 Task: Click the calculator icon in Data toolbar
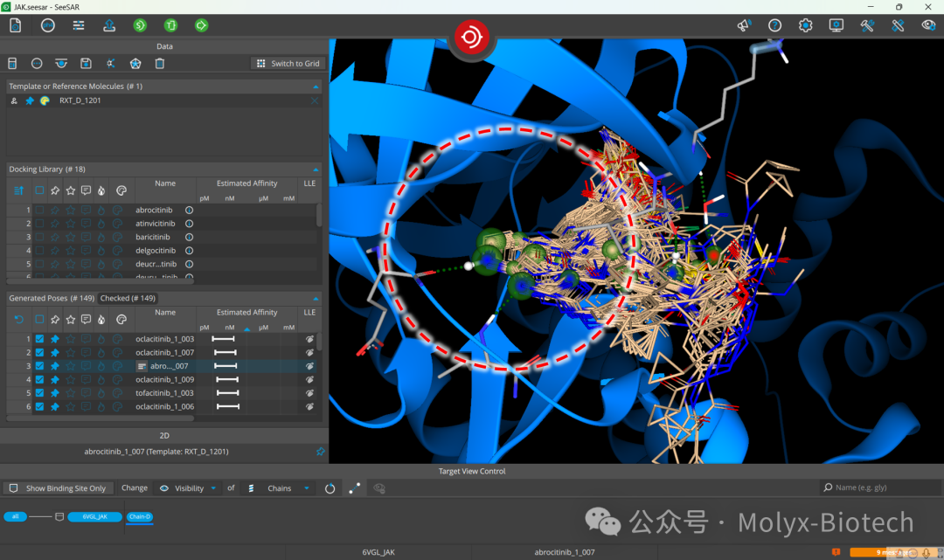coord(12,63)
